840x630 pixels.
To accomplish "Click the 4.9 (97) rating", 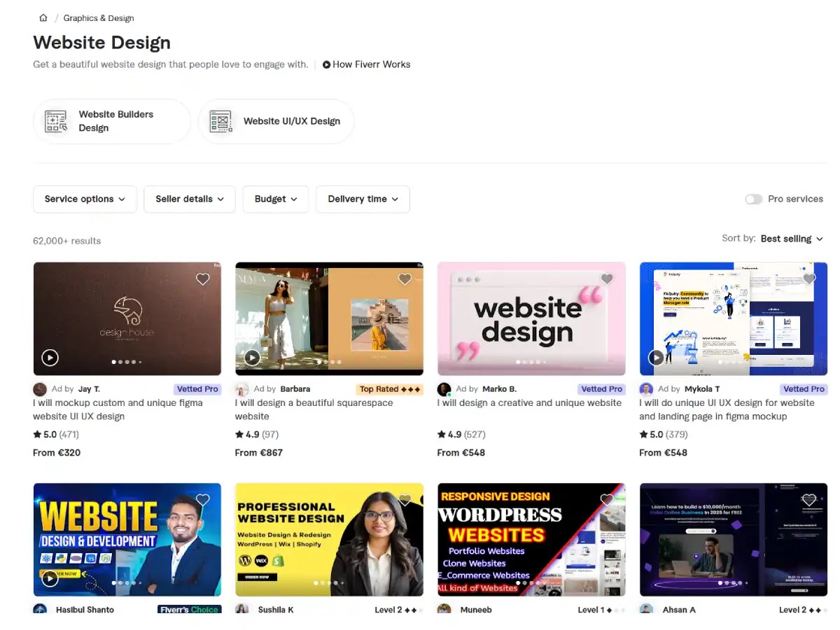I will pyautogui.click(x=257, y=435).
